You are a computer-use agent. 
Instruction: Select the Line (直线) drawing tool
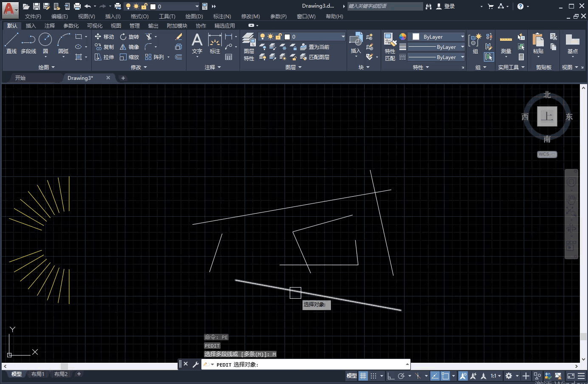click(11, 44)
